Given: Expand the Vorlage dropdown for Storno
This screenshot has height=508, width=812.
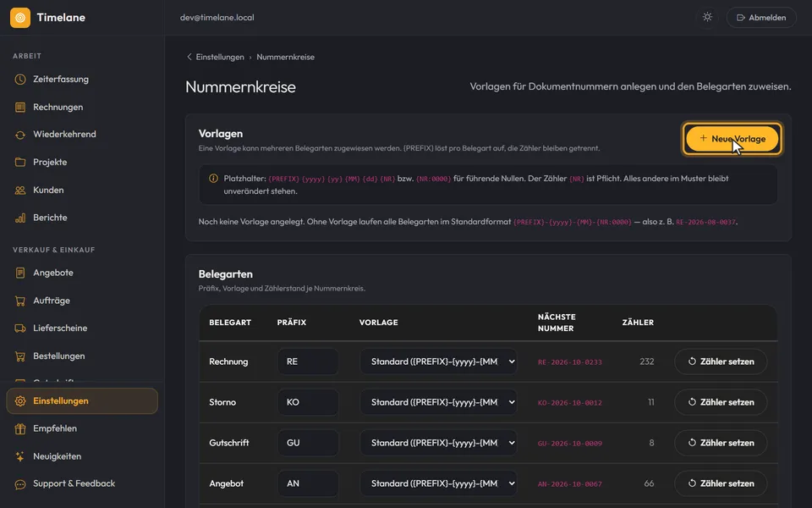Looking at the screenshot, I should 439,402.
